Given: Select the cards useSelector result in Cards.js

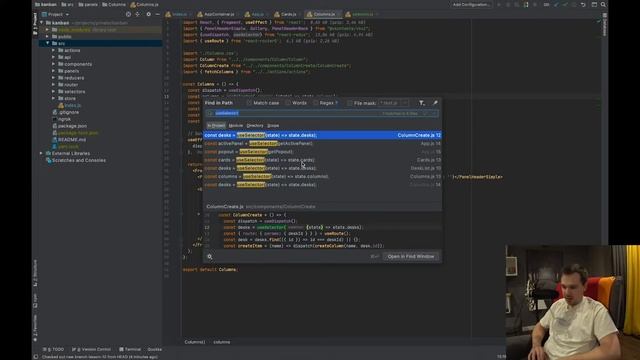Looking at the screenshot, I should (322, 160).
